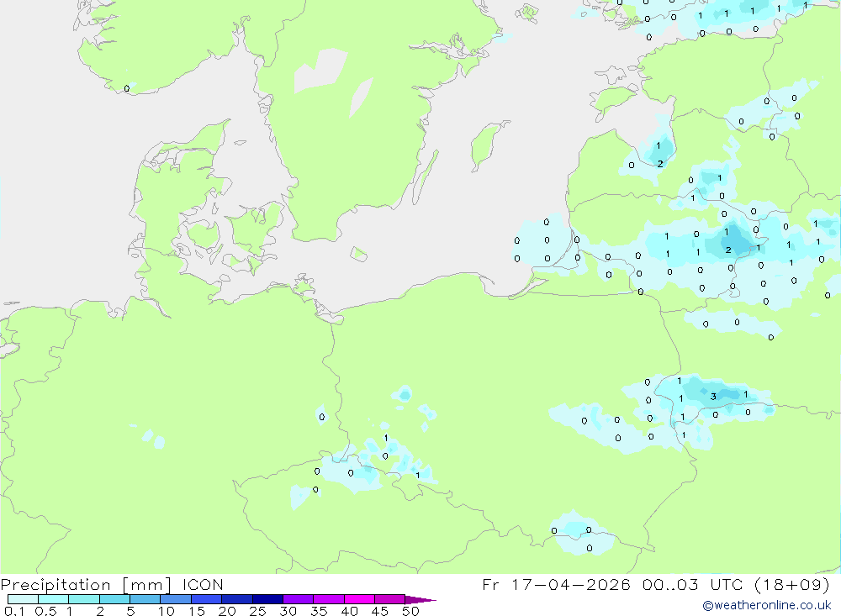Click the 45–50 mm legend color swatch
Screen dimensions: 841x616
coord(390,599)
